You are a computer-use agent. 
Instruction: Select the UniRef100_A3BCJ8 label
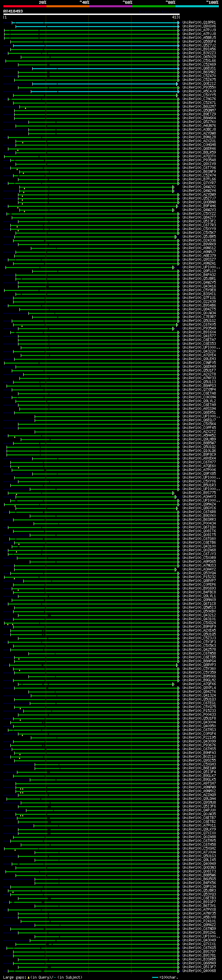point(199,129)
